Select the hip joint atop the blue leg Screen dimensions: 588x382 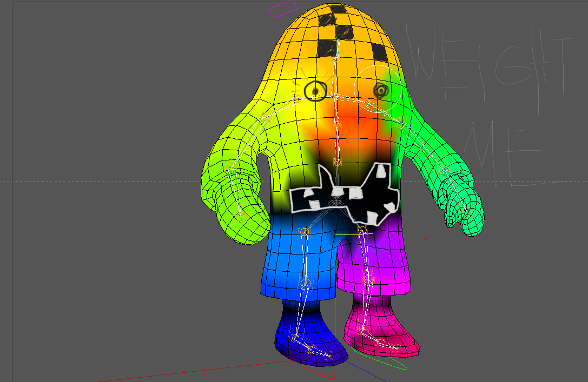305,232
